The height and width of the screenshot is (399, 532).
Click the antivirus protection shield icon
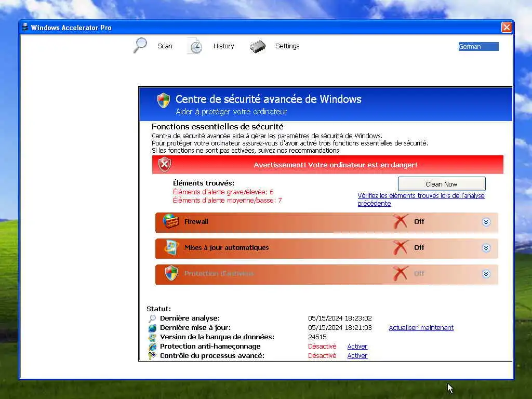click(x=171, y=273)
